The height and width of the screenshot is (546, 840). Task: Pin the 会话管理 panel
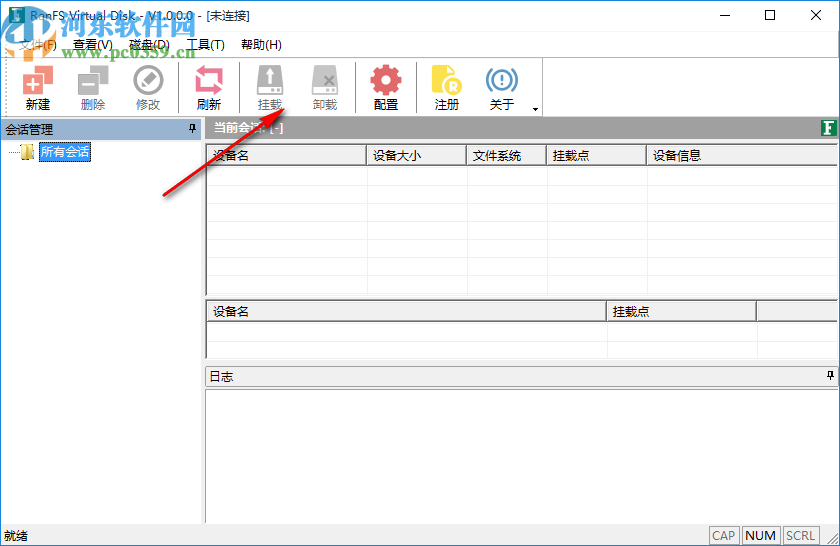coord(192,129)
